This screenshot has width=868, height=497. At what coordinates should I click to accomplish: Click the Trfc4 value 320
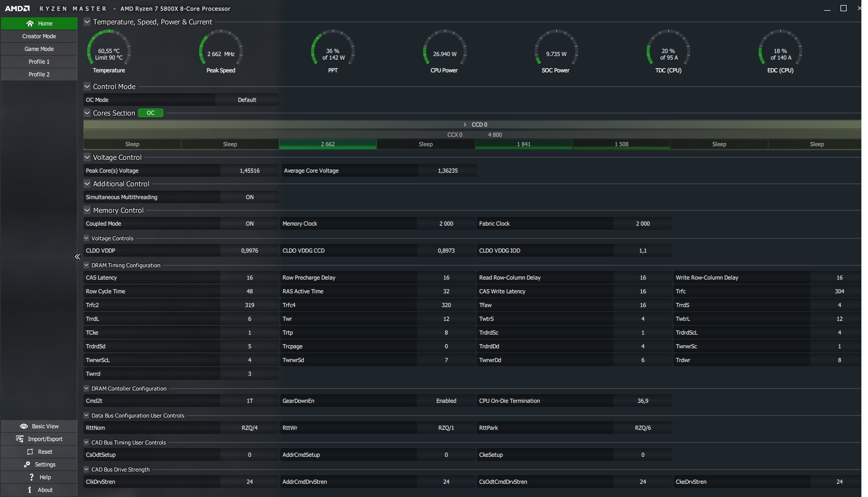coord(446,305)
